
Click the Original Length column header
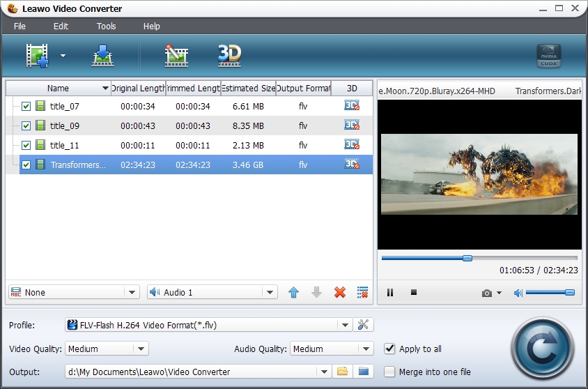(x=138, y=88)
